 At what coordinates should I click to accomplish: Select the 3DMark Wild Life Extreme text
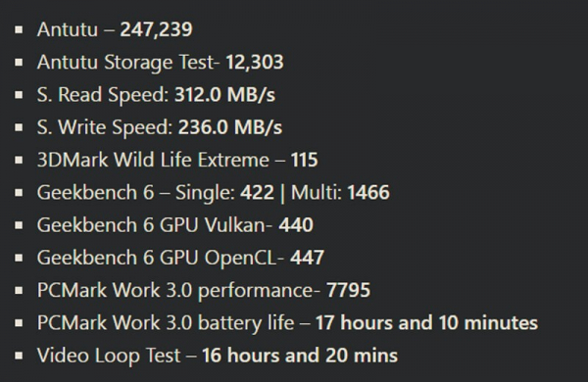(153, 160)
